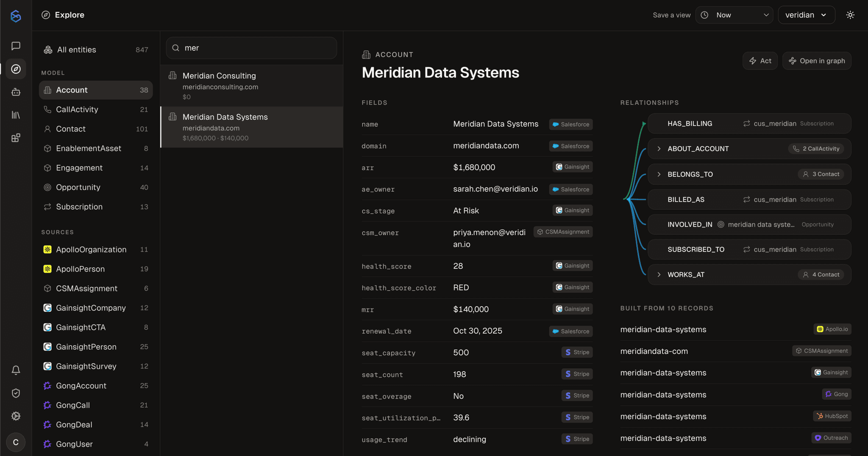Open notifications bell icon

(16, 370)
